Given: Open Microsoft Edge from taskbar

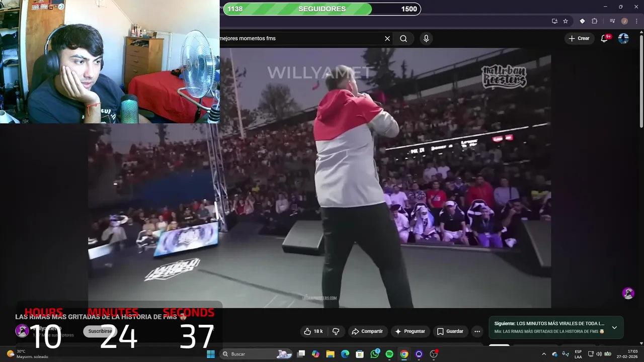Looking at the screenshot, I should (x=345, y=354).
